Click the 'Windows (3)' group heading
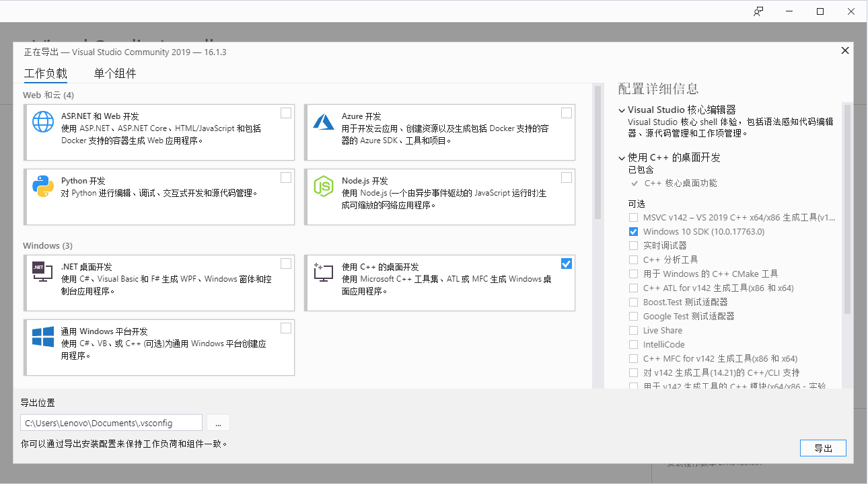This screenshot has height=484, width=868. 48,246
